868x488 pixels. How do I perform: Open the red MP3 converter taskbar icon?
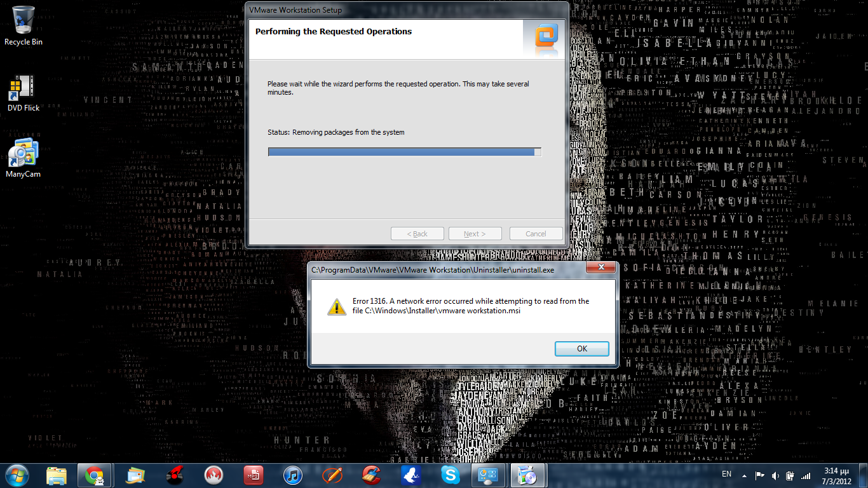point(253,475)
